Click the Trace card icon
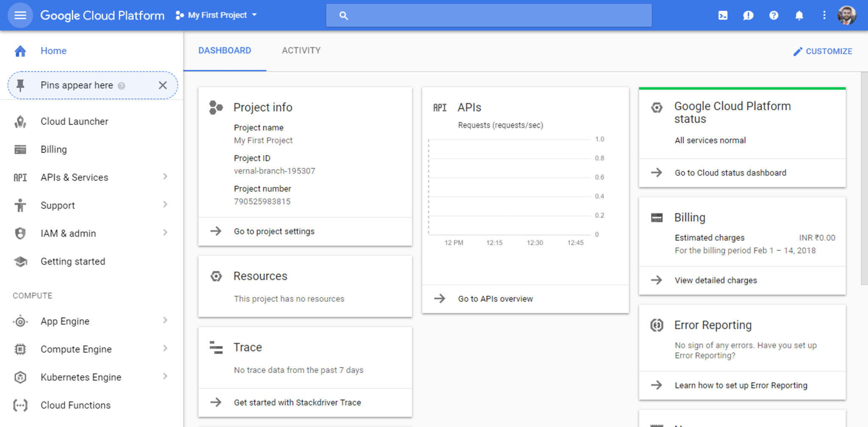 coord(216,347)
